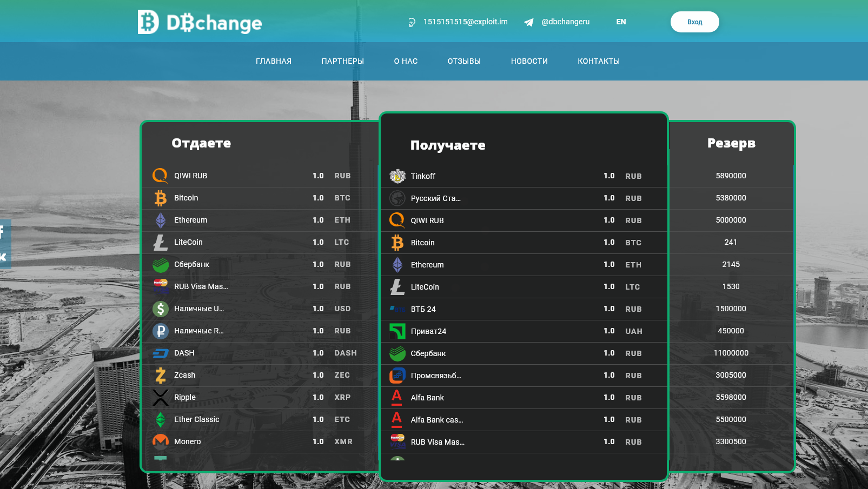The image size is (868, 489).
Task: Click the Alfa Bank cas… row label
Action: pyautogui.click(x=437, y=420)
